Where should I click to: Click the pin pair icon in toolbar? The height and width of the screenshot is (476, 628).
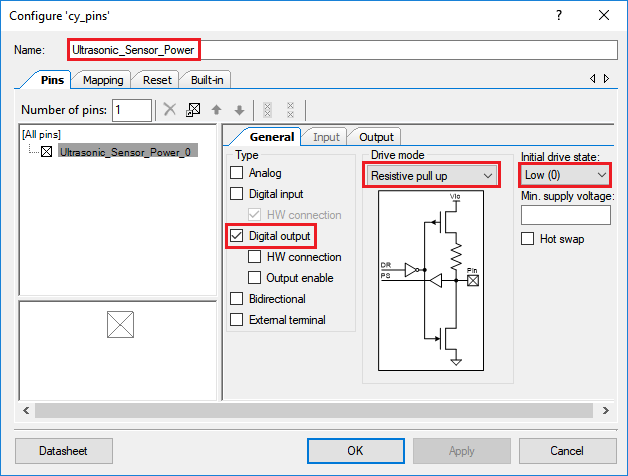tap(193, 109)
